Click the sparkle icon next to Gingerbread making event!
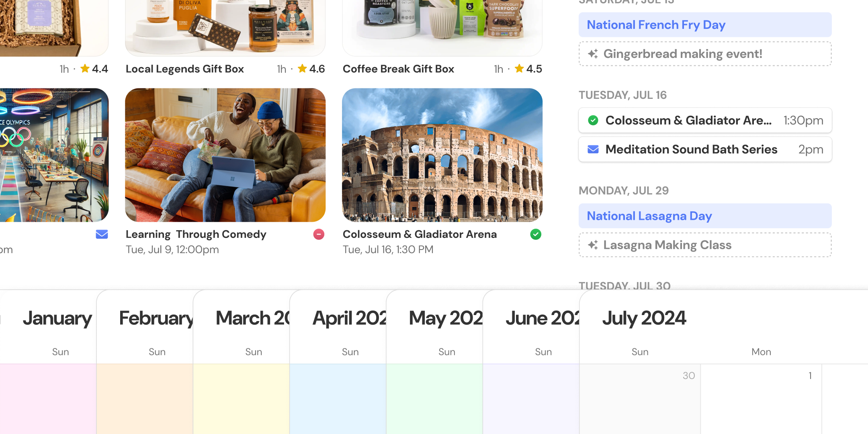Viewport: 868px width, 434px height. coord(593,54)
